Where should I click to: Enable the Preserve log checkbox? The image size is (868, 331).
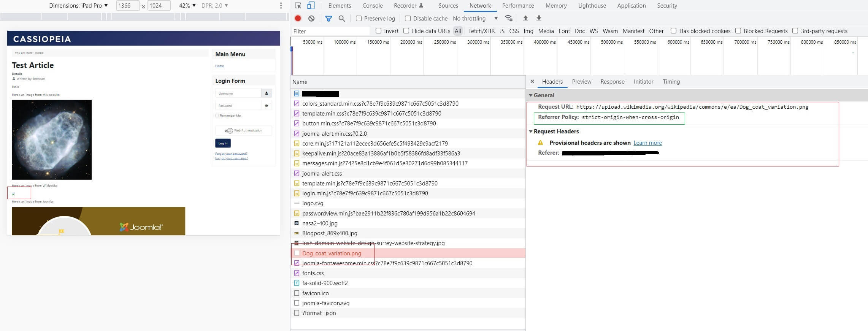[359, 19]
